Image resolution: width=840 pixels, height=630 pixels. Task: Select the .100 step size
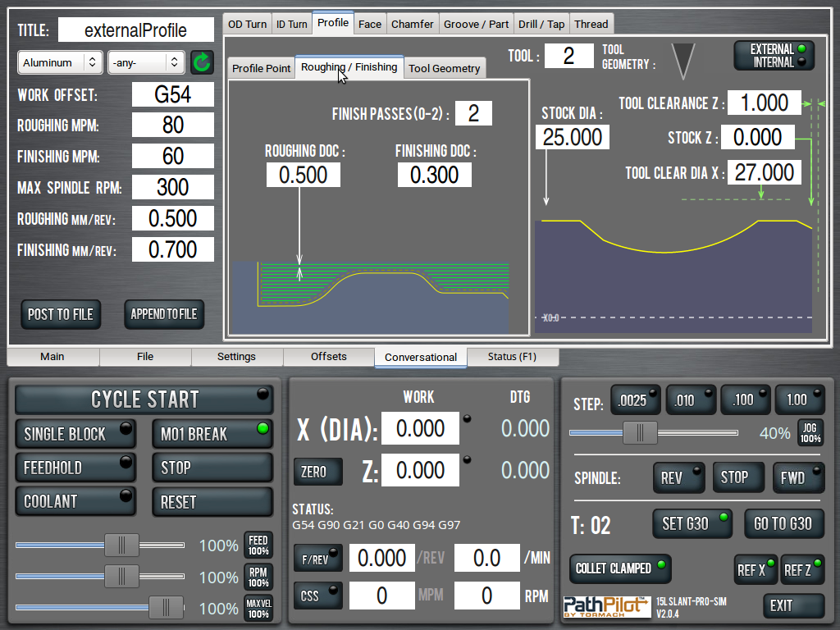click(745, 400)
